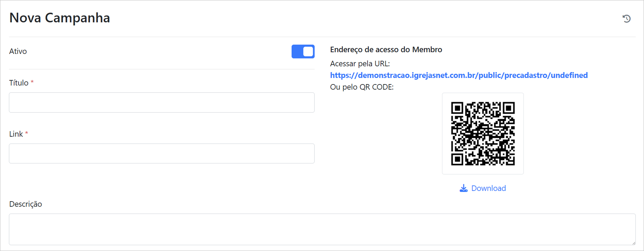This screenshot has height=251, width=644.
Task: Open the precadastro URL link
Action: tap(459, 75)
